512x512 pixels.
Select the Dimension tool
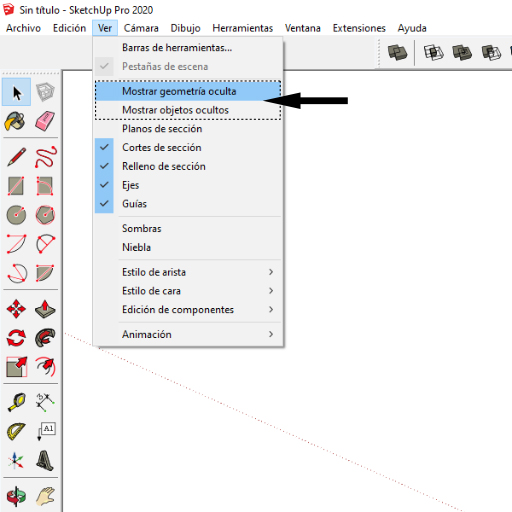pos(45,402)
